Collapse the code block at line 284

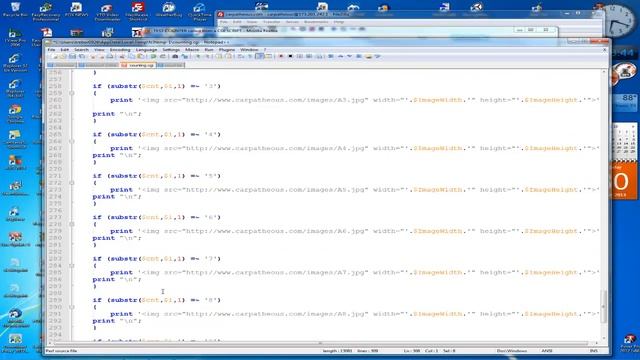coord(71,266)
